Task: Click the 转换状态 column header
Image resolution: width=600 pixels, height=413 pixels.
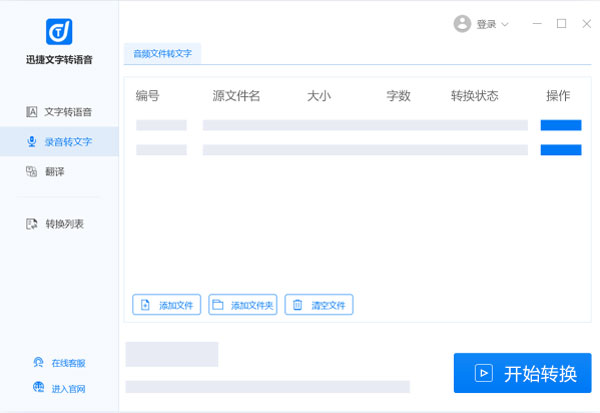Action: (x=474, y=96)
